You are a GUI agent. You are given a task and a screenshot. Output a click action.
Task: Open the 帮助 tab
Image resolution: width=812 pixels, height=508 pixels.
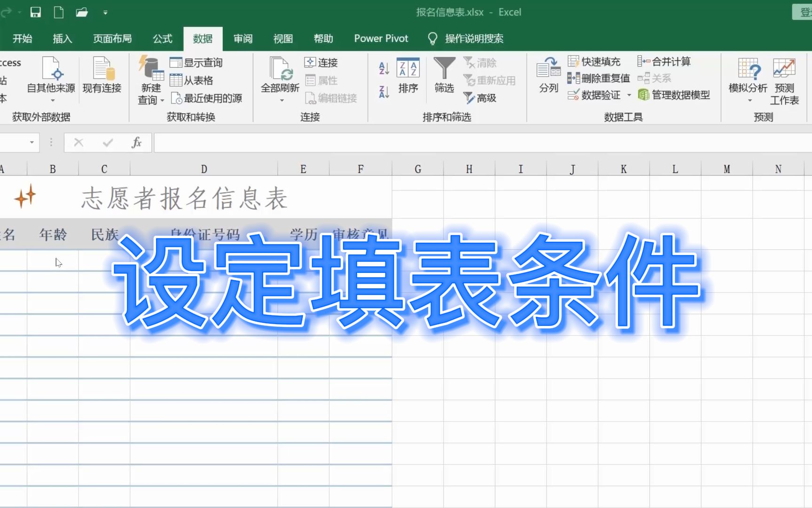point(323,39)
